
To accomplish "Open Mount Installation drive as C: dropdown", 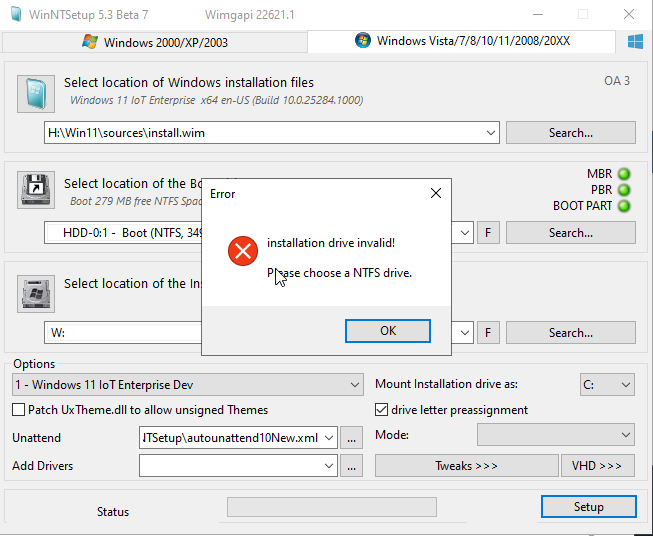I will (x=607, y=385).
